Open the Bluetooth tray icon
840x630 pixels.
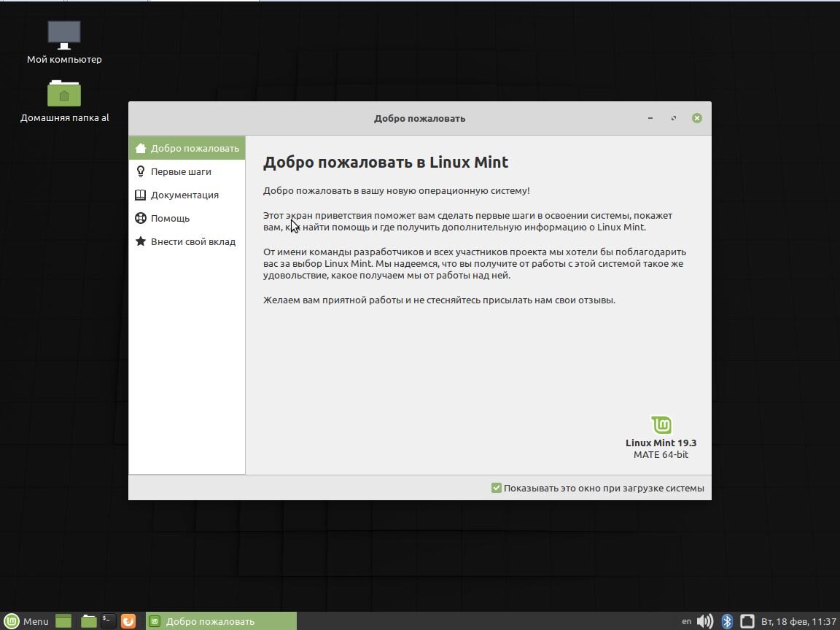(727, 621)
